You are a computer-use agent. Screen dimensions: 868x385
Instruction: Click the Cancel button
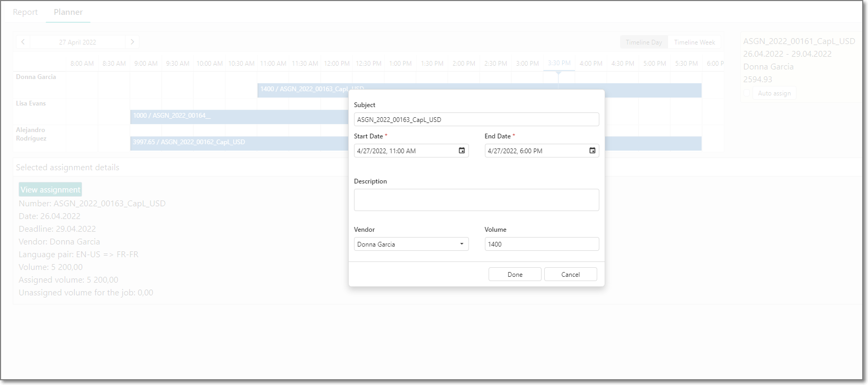coord(571,274)
